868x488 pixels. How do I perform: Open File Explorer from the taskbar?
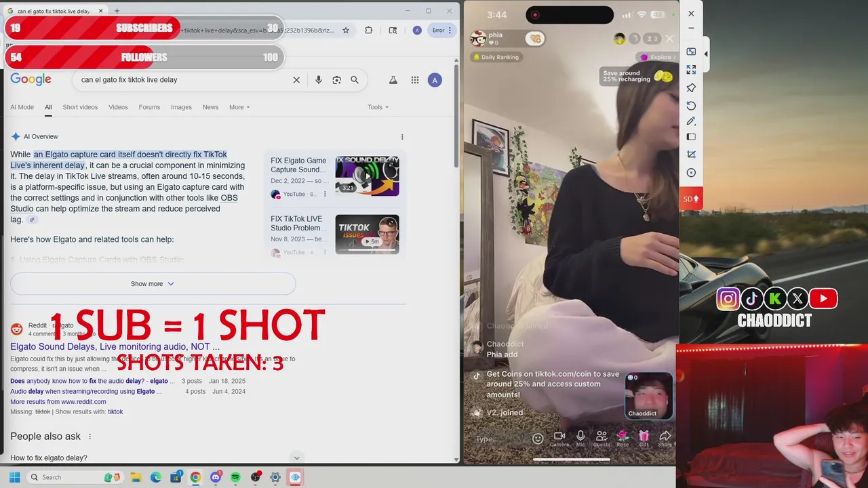(x=136, y=477)
